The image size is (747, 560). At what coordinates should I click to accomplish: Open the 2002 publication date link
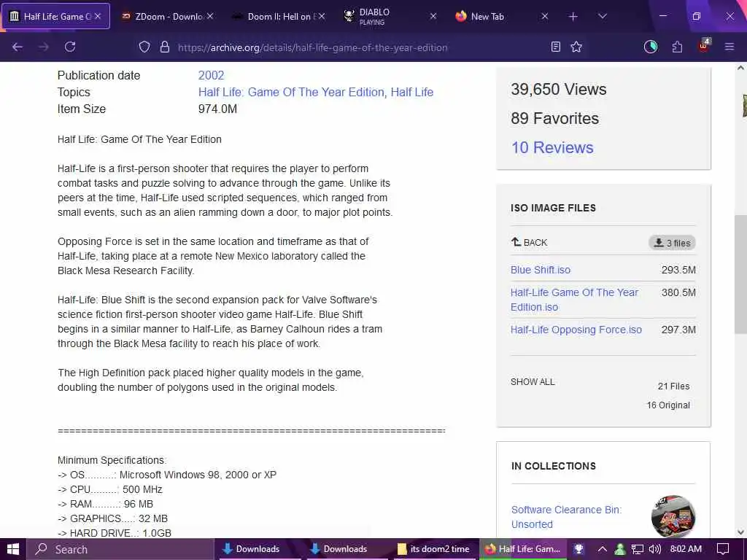point(211,75)
